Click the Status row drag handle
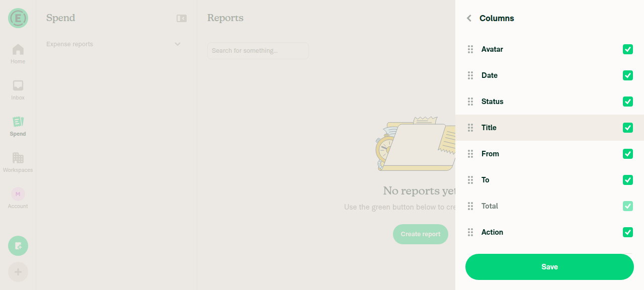Screen dimensions: 644x290 [x=470, y=102]
